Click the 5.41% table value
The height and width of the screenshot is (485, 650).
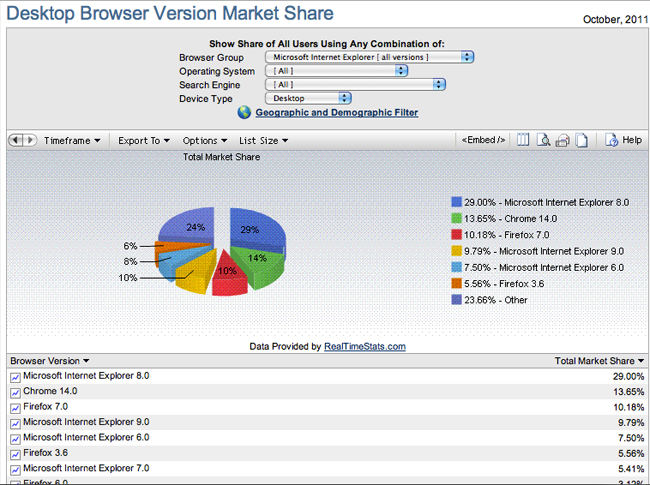(631, 469)
